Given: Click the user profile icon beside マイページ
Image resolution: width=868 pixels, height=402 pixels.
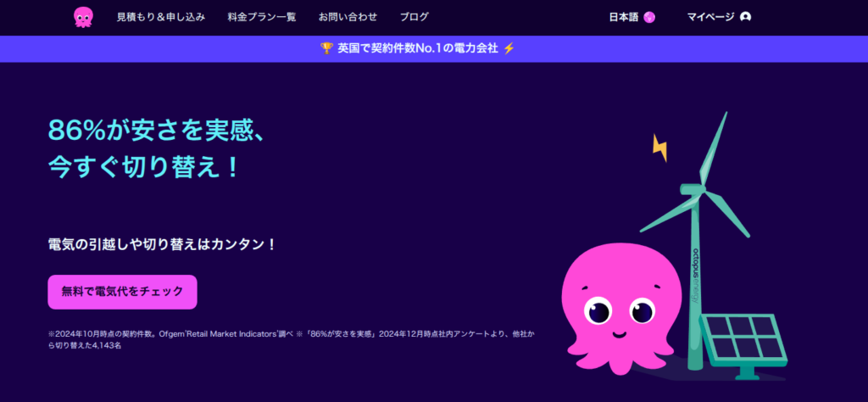Looking at the screenshot, I should pos(746,17).
